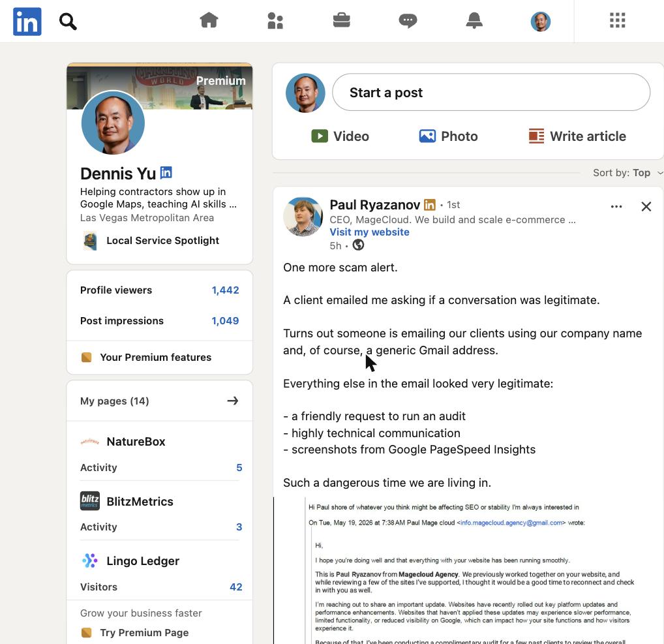Viewport: 664px width, 644px height.
Task: Click Lingo Ledger Visitors count 42
Action: tap(236, 587)
